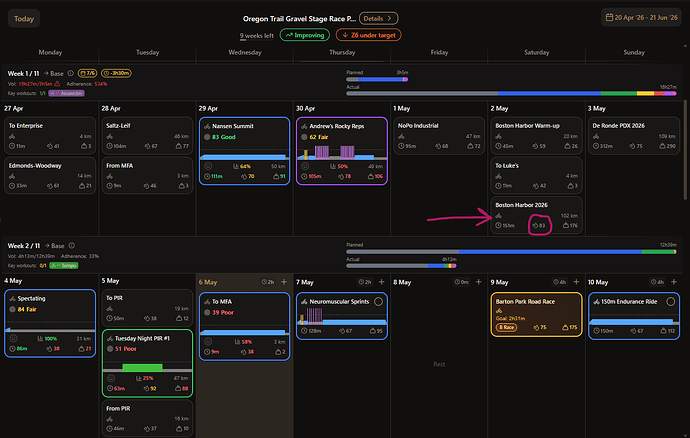This screenshot has height=438, width=690.
Task: Expand the Z6 under target indicator
Action: coord(368,35)
